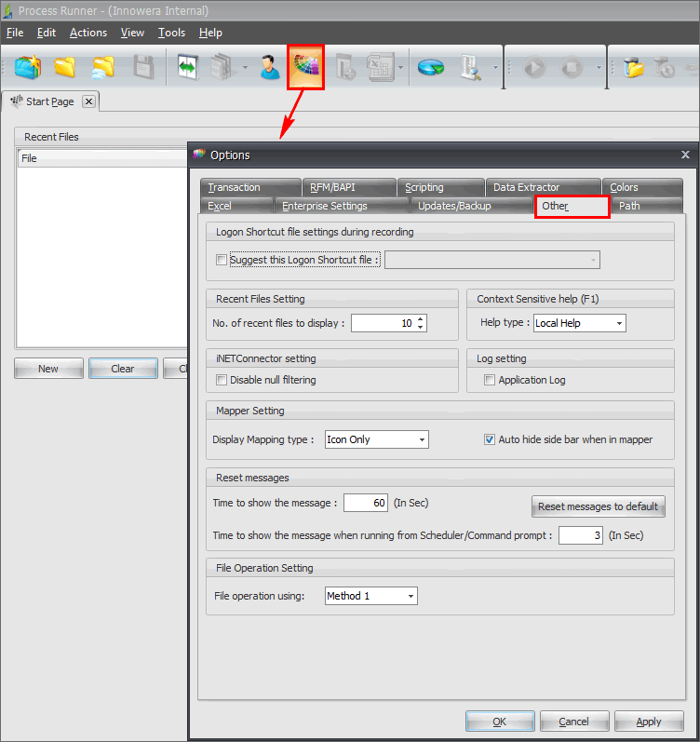
Task: Expand the Display Mapping type dropdown
Action: pyautogui.click(x=376, y=439)
